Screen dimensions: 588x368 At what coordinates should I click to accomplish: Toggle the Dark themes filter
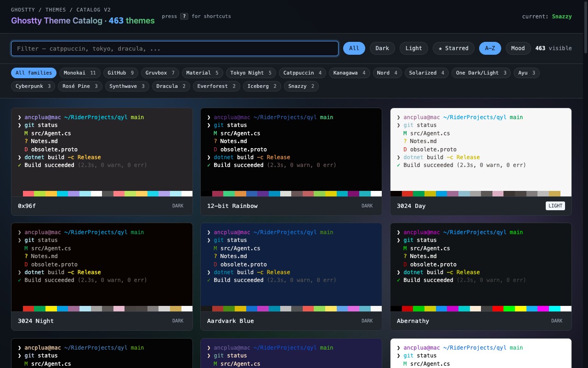point(382,48)
